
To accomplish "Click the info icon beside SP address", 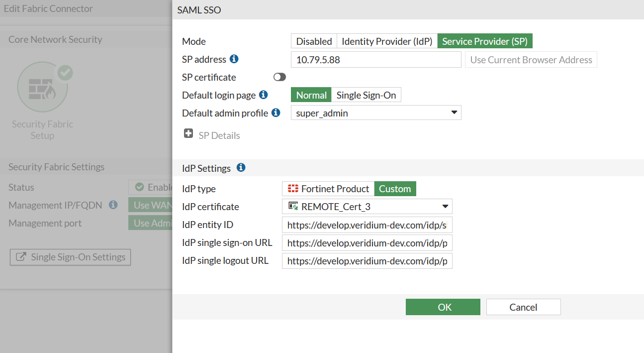I will tap(234, 59).
